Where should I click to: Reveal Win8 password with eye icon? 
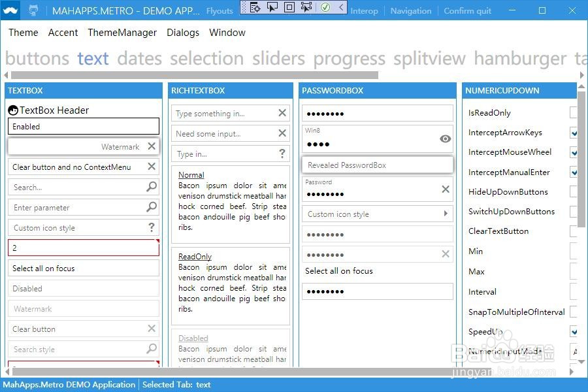click(445, 139)
